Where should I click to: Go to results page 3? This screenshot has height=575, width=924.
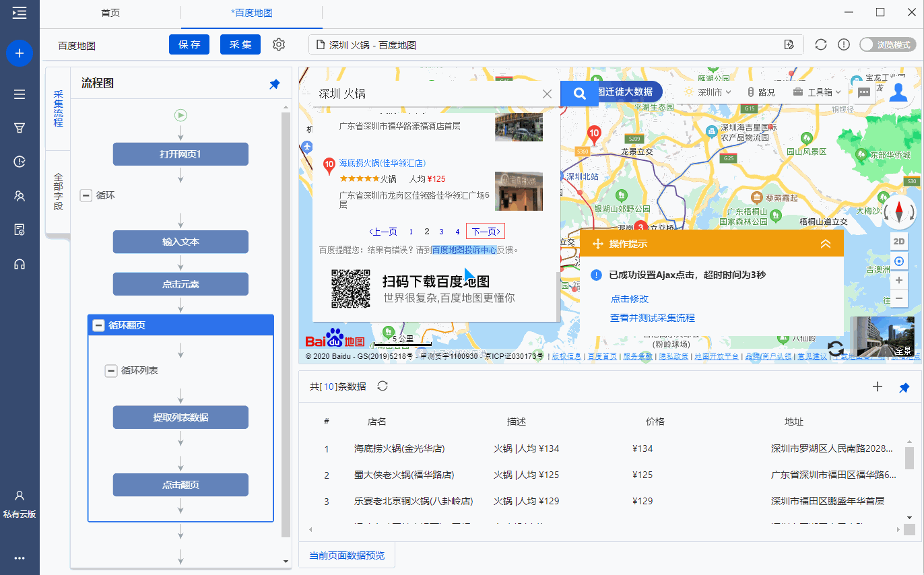[441, 232]
